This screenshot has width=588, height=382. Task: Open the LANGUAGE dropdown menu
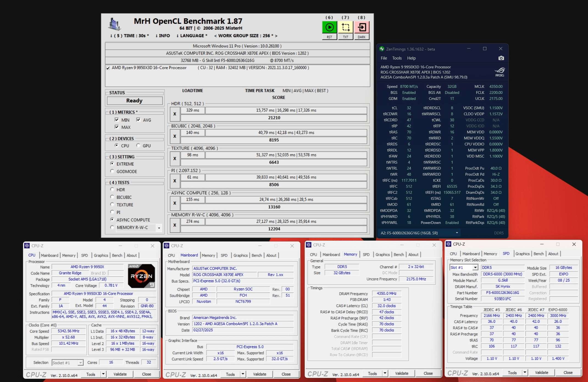(192, 36)
